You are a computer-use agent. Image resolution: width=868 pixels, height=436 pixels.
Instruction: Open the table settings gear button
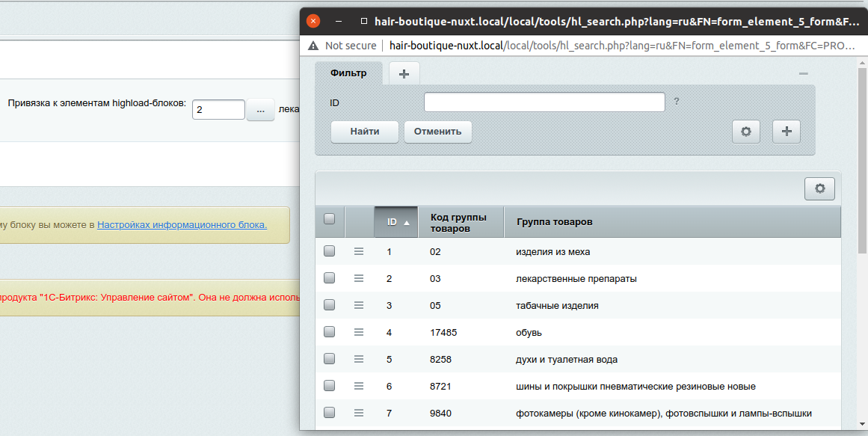tap(819, 188)
